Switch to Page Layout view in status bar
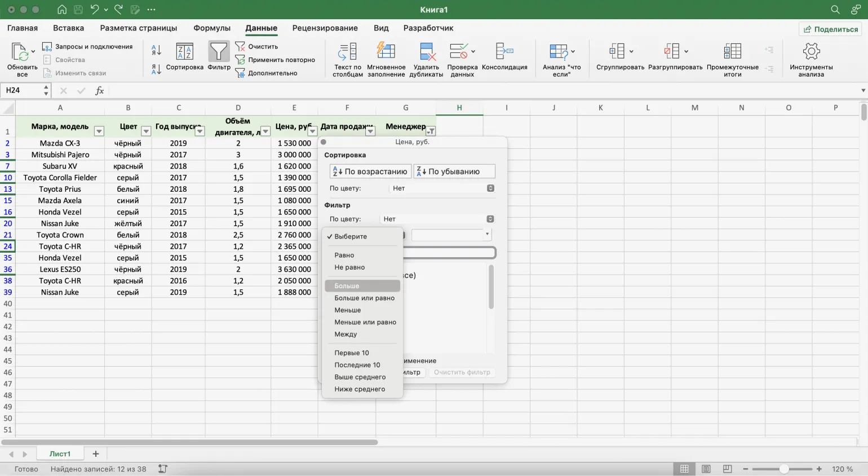868x476 pixels. [706, 469]
